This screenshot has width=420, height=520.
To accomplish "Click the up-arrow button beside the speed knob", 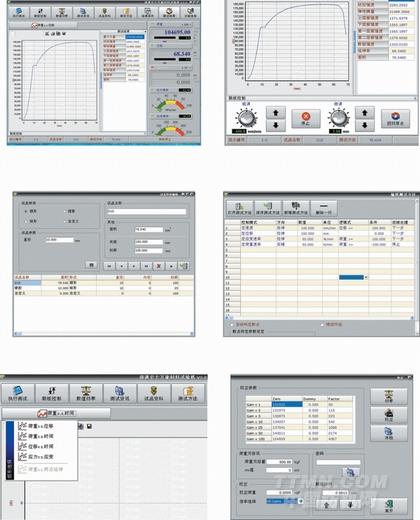I will coord(276,113).
